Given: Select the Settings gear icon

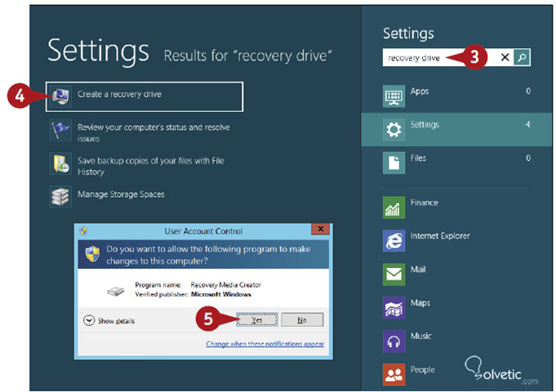Looking at the screenshot, I should (x=394, y=130).
